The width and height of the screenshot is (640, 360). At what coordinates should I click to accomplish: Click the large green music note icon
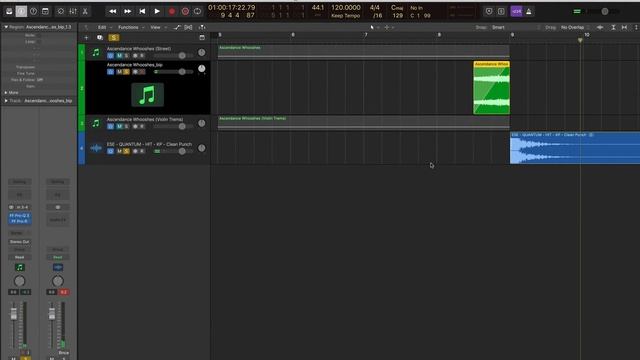148,95
